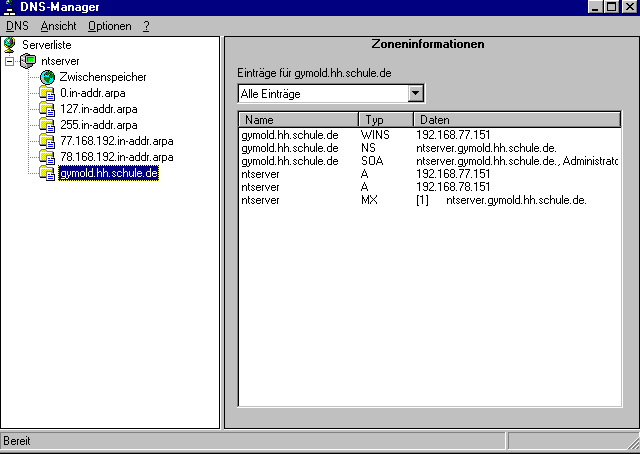640x454 pixels.
Task: Click the 255.in-addr.arpa zone folder icon
Action: tap(47, 125)
